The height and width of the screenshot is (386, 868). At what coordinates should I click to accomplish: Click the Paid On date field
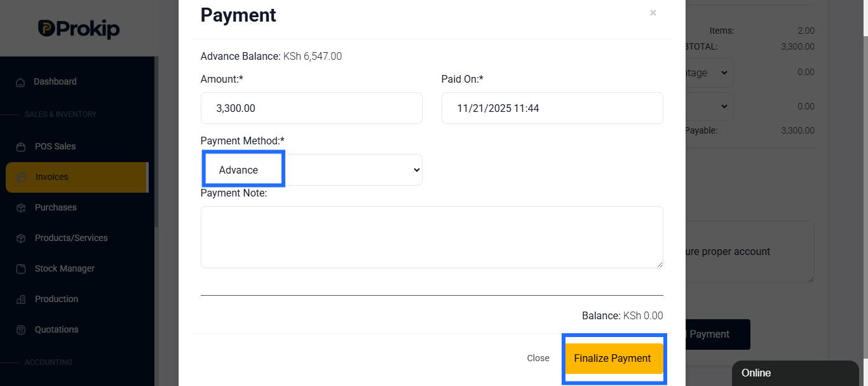(x=552, y=108)
